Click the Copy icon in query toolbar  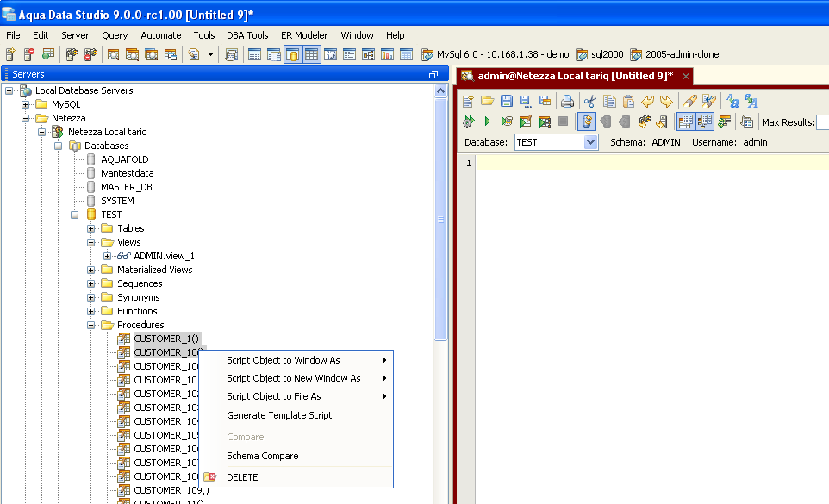click(609, 101)
